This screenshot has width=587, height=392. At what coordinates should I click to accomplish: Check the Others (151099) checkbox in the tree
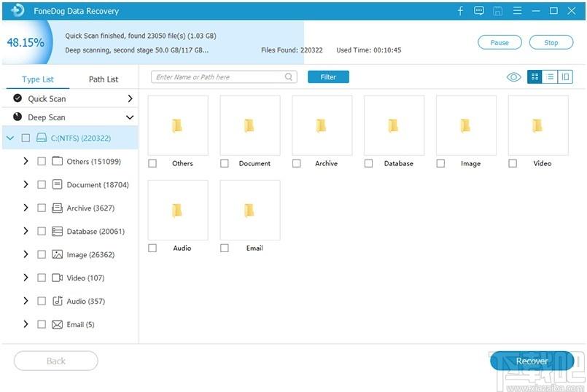point(42,161)
